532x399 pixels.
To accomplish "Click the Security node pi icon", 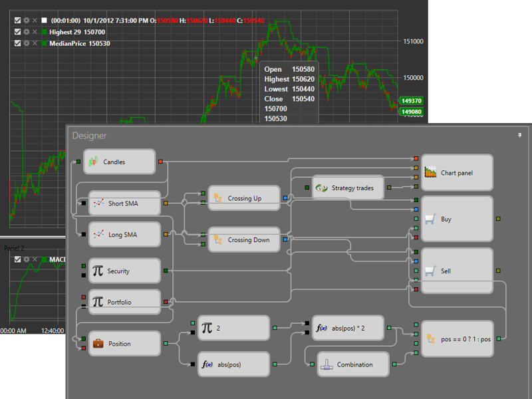I will [98, 271].
